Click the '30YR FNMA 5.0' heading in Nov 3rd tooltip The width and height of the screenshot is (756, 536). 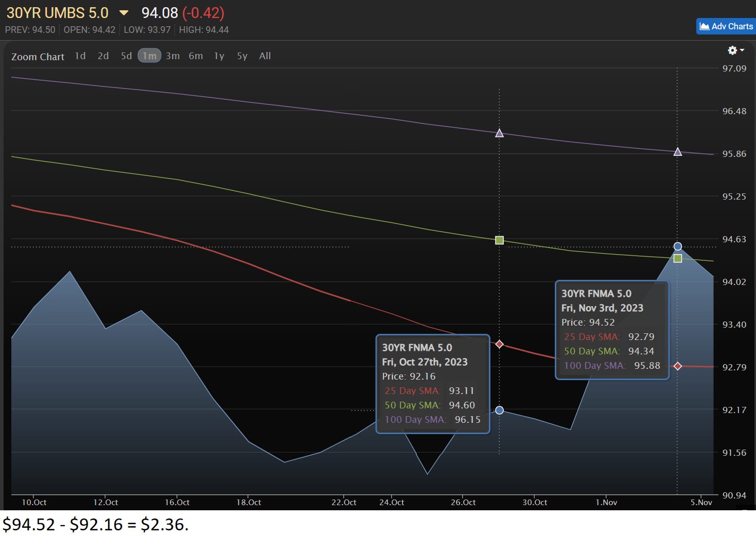click(x=596, y=294)
